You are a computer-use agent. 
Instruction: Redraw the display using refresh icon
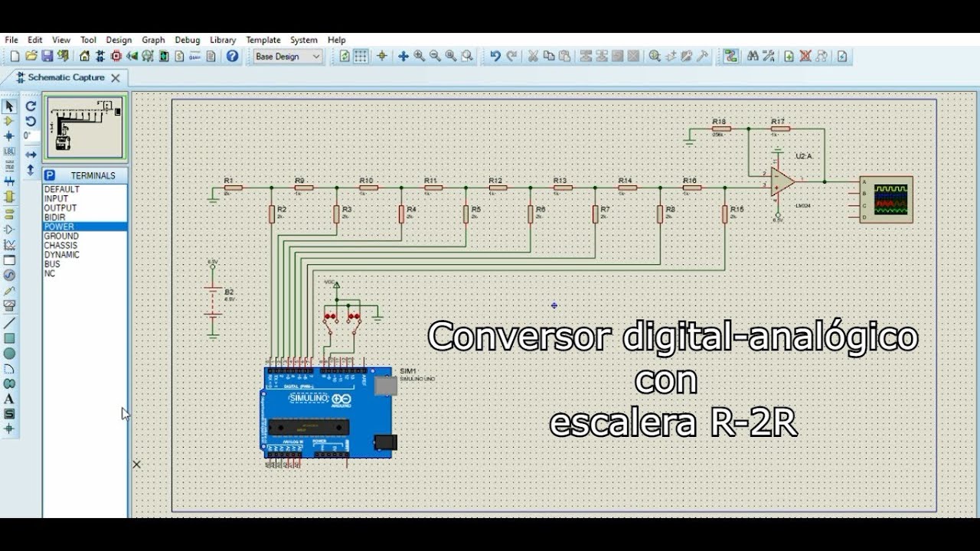(x=345, y=56)
